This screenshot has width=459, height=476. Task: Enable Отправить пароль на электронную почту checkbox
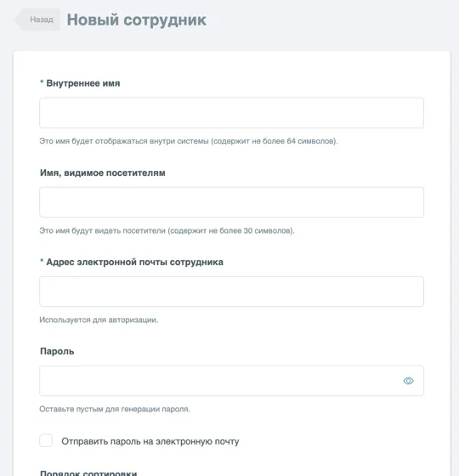pos(46,440)
